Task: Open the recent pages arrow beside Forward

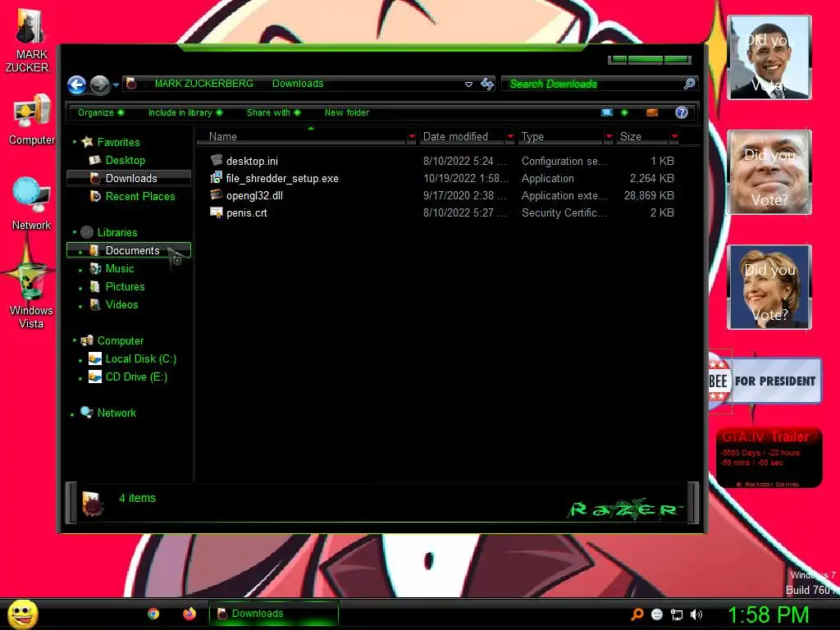Action: coord(116,84)
